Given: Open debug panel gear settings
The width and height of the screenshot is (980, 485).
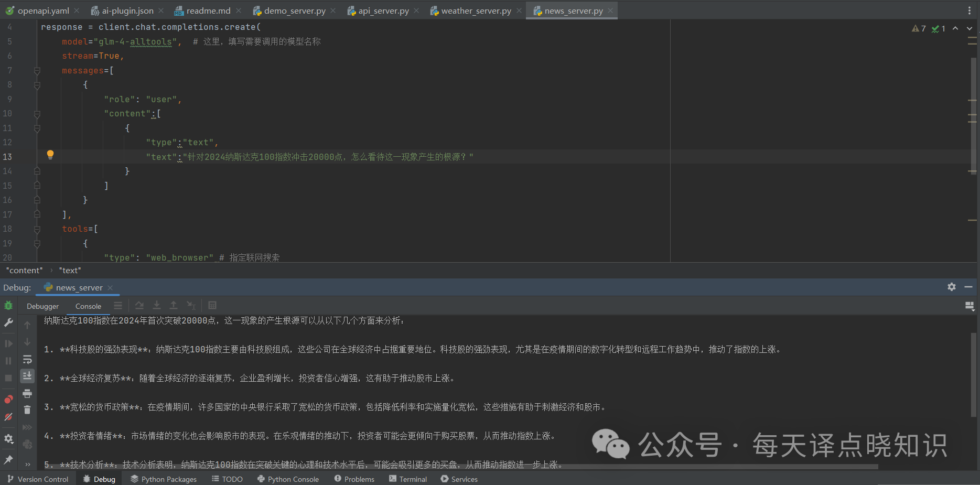Looking at the screenshot, I should pyautogui.click(x=952, y=287).
